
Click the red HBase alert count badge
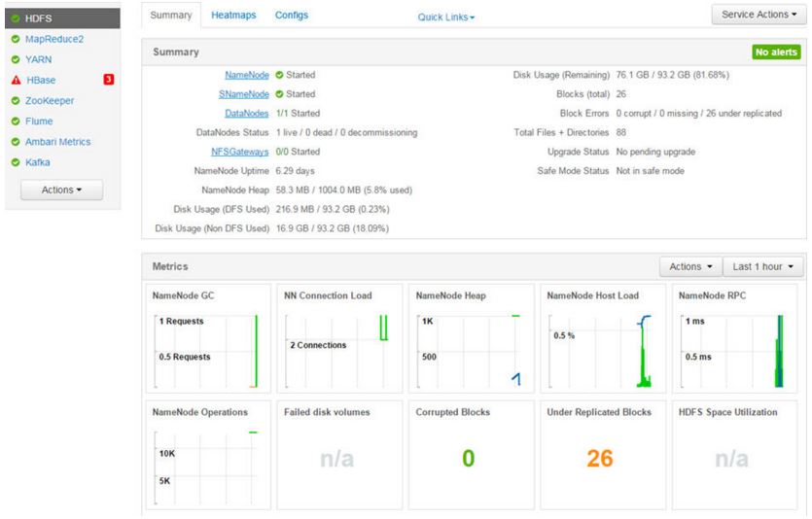click(x=109, y=80)
